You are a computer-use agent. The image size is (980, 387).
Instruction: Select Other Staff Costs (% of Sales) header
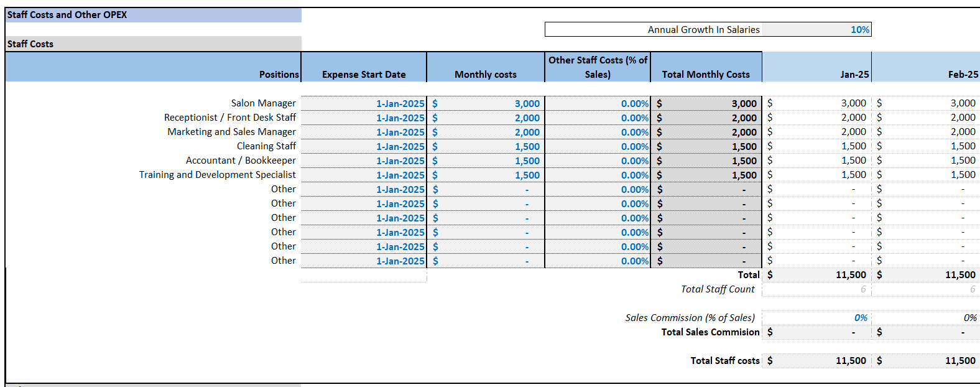598,67
